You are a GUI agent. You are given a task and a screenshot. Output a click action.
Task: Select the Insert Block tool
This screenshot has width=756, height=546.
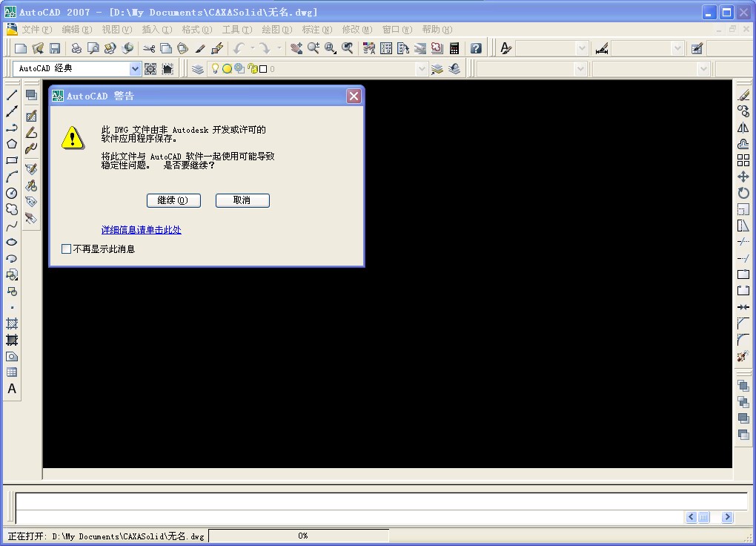(x=12, y=274)
